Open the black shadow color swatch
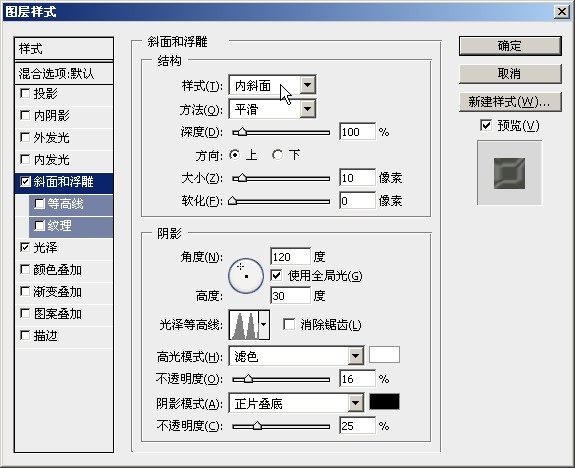 click(384, 402)
